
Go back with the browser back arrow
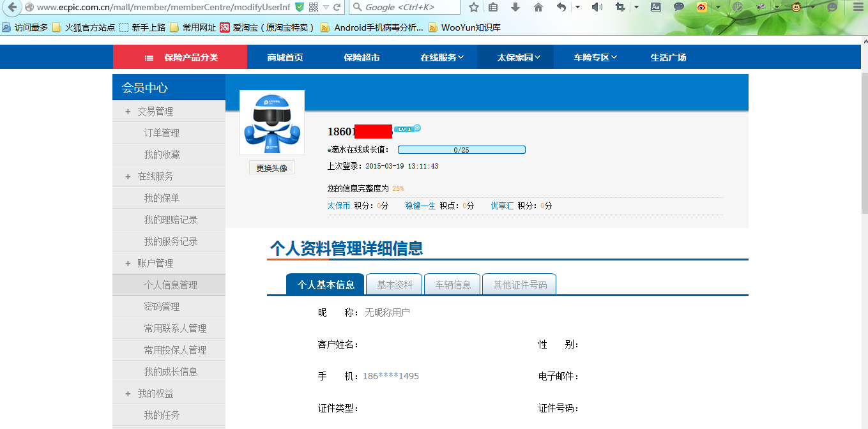(x=11, y=7)
